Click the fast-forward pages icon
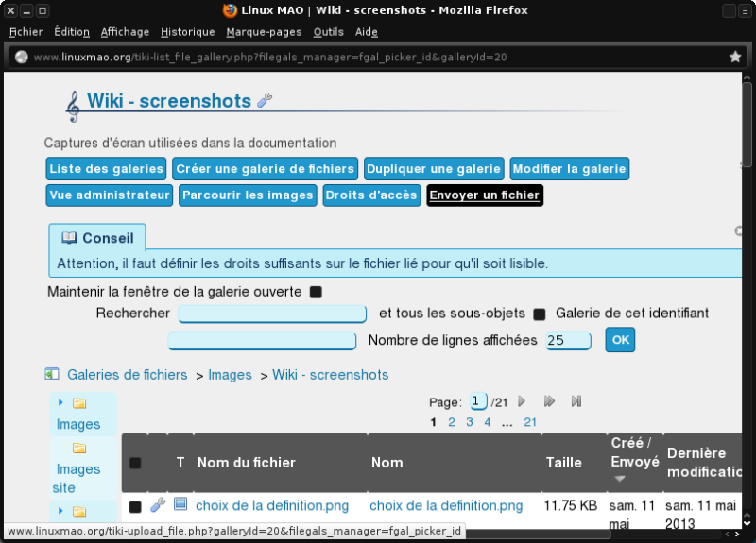 pyautogui.click(x=549, y=401)
